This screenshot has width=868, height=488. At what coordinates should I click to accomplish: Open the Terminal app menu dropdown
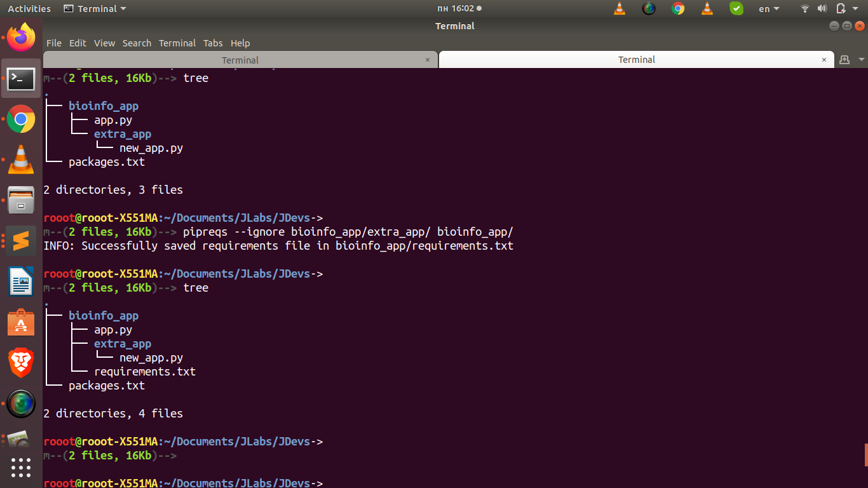pos(95,9)
